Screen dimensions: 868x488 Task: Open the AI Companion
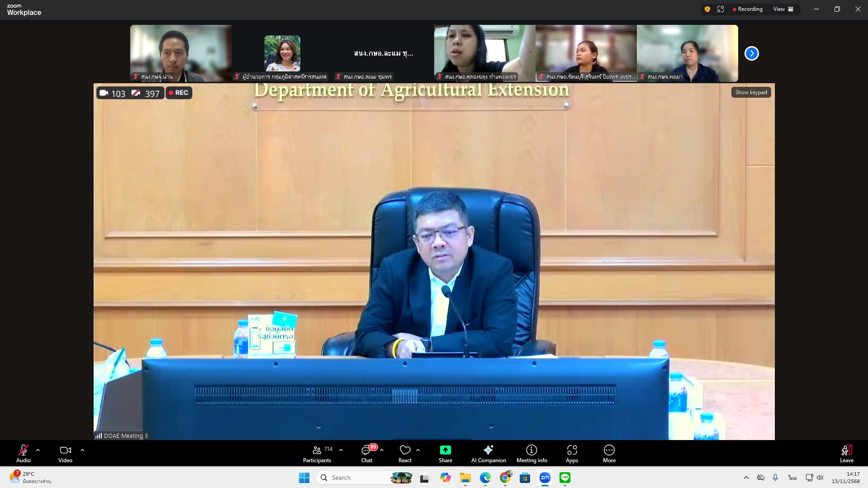tap(488, 453)
